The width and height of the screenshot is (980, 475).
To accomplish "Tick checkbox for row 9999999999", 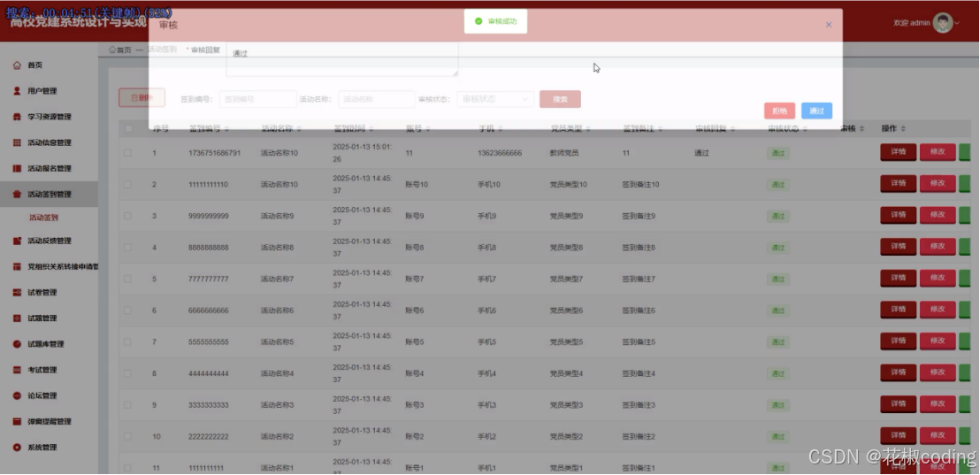I will click(127, 216).
